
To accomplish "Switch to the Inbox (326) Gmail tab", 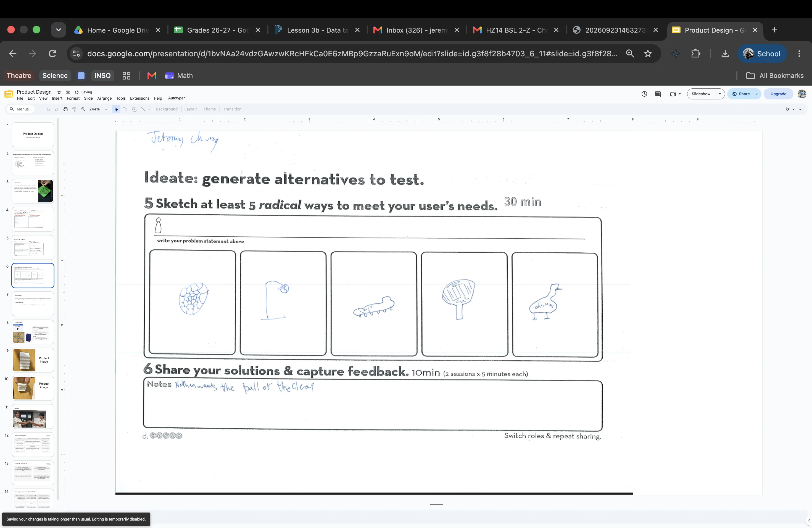I will 416,30.
